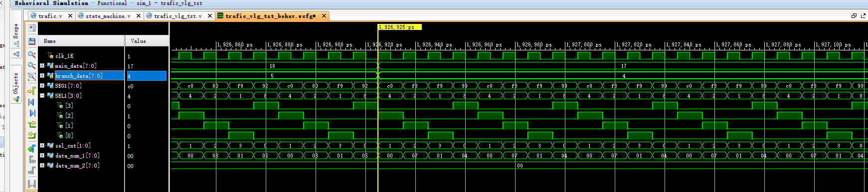Viewport: 868px width, 192px height.
Task: Click the Previous Transition icon
Action: (32, 124)
